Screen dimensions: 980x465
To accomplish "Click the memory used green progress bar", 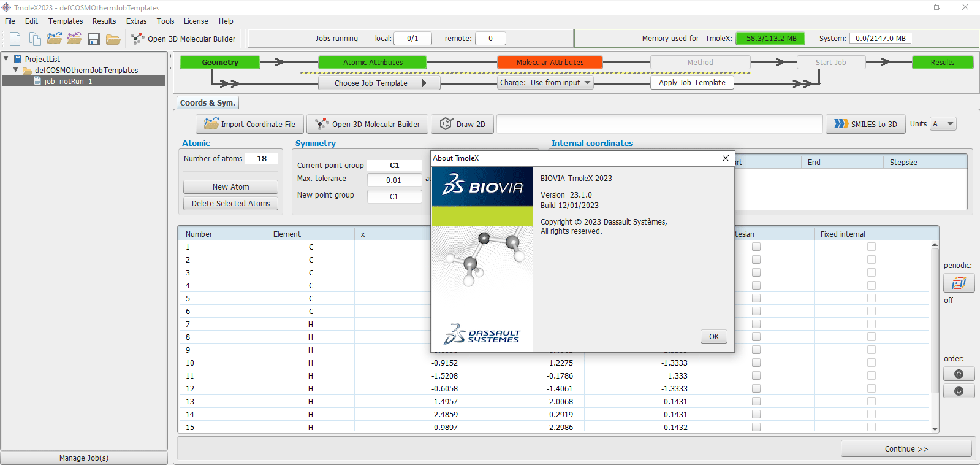I will (x=770, y=38).
